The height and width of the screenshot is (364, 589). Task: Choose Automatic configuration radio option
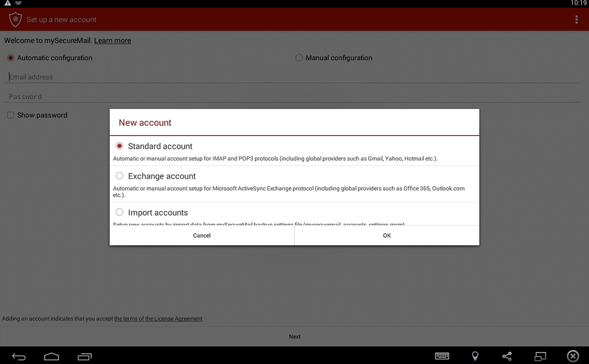click(10, 58)
